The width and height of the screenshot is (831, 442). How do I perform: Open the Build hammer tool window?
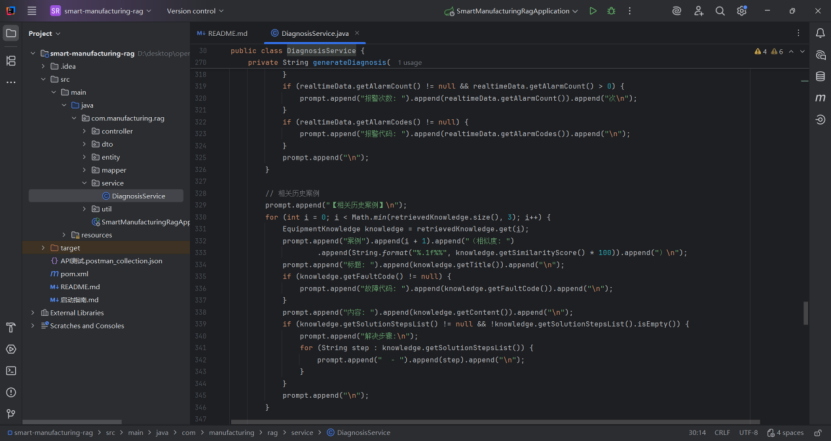[x=11, y=328]
